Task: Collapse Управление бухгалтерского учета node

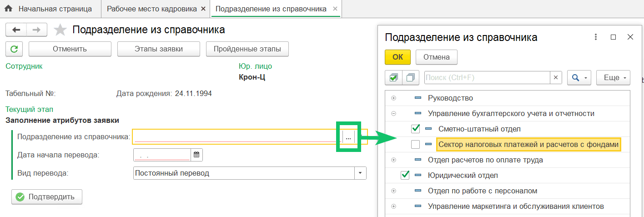Action: (x=393, y=114)
